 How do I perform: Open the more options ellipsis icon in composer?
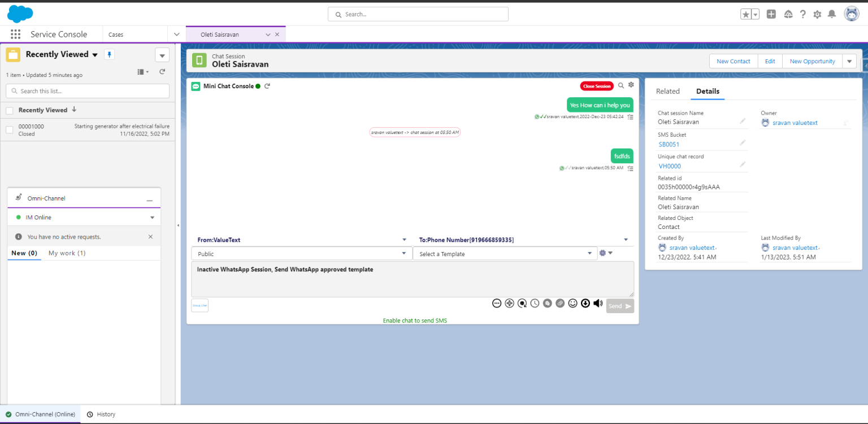pyautogui.click(x=497, y=303)
